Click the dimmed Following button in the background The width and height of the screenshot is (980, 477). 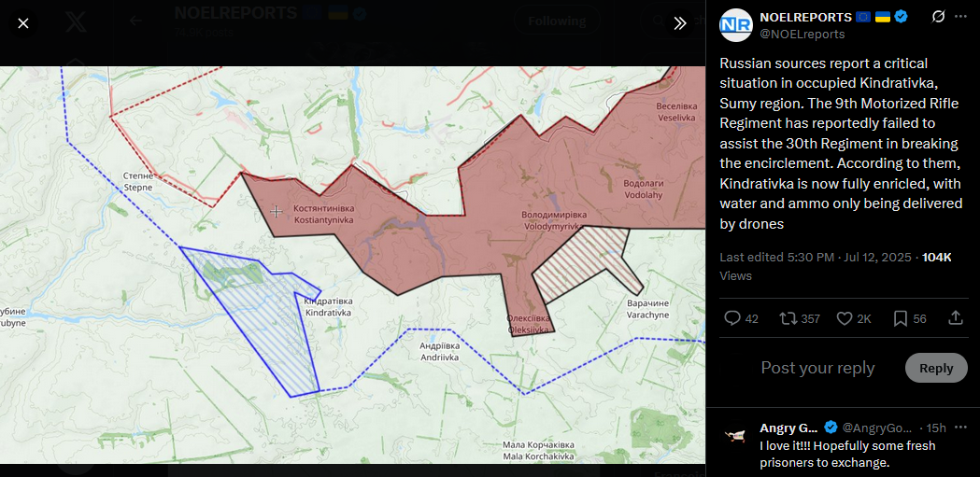pos(557,21)
